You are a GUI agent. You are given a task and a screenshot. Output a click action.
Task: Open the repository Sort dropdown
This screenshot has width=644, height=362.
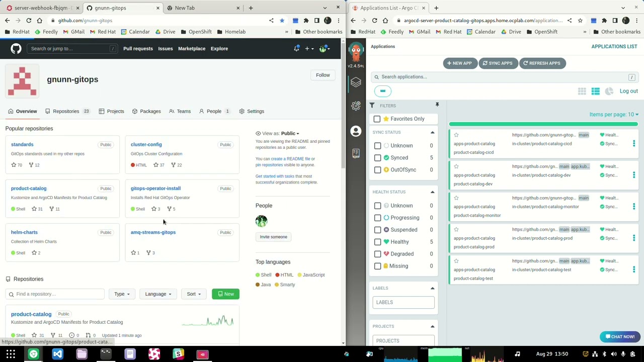tap(194, 294)
